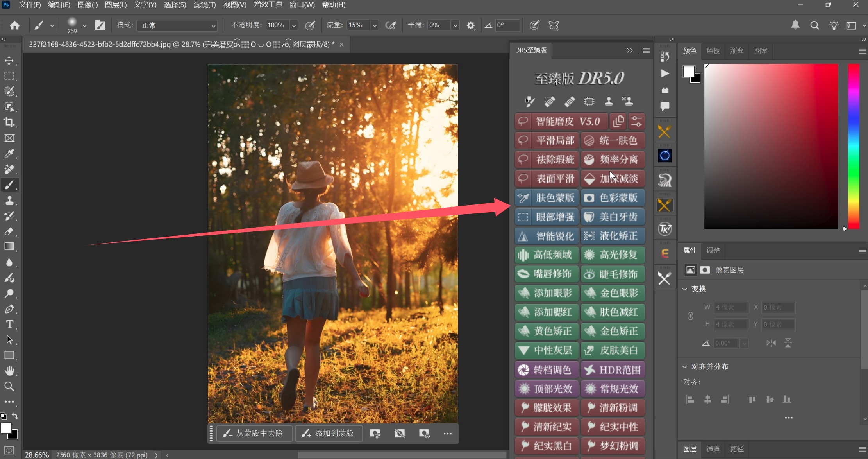This screenshot has height=459, width=868.
Task: Select the Spot Healing Brush tool
Action: pyautogui.click(x=9, y=169)
